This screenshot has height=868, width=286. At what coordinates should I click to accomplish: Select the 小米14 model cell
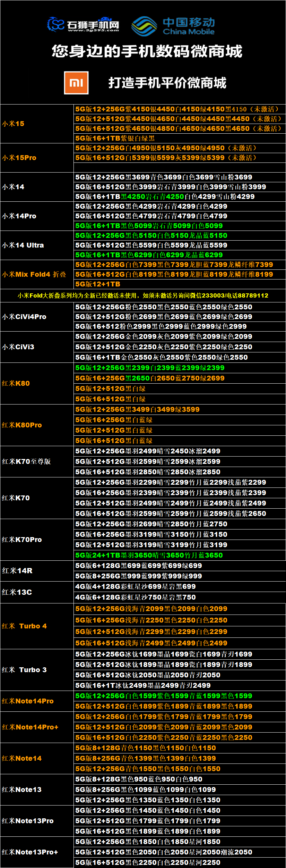[37, 187]
